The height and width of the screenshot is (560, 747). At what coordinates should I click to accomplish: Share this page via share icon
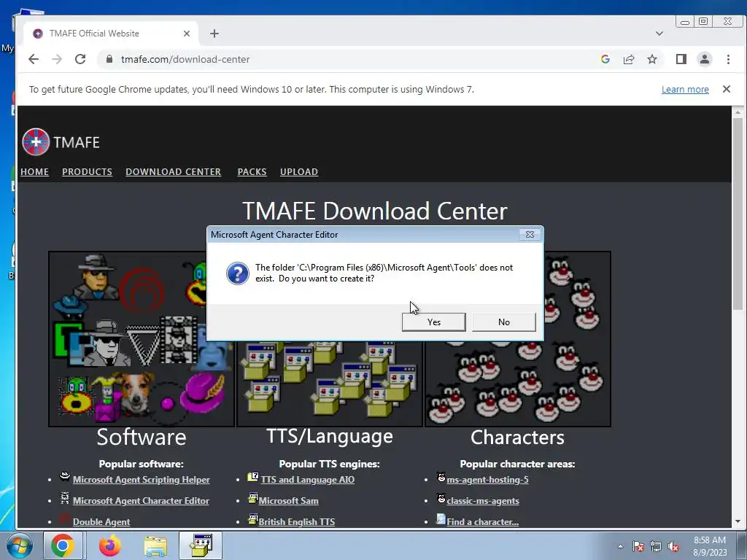pyautogui.click(x=628, y=59)
